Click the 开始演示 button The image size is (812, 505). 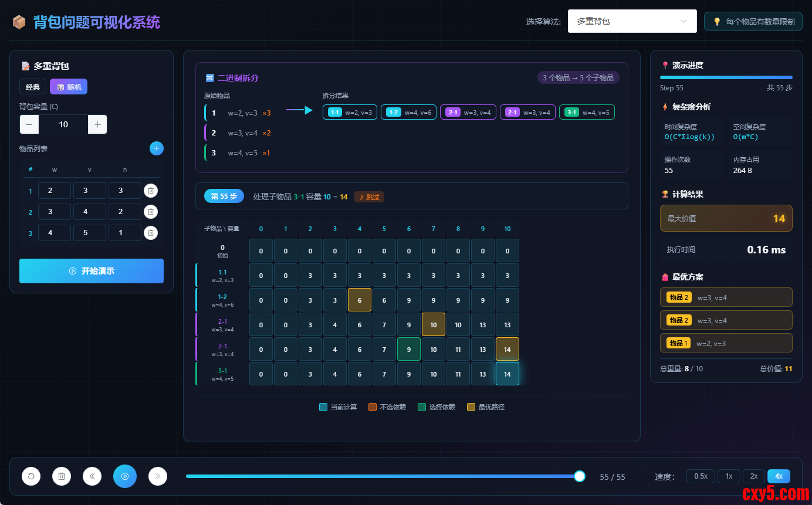[x=92, y=271]
